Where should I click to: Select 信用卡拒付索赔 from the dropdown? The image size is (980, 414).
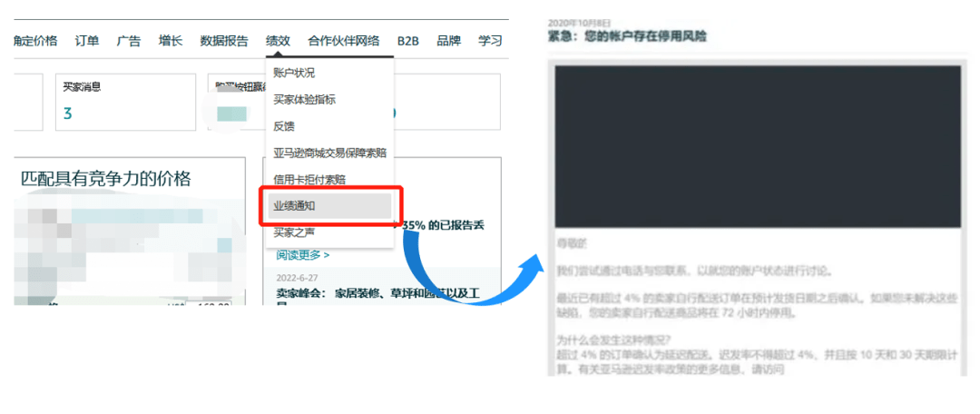[309, 180]
